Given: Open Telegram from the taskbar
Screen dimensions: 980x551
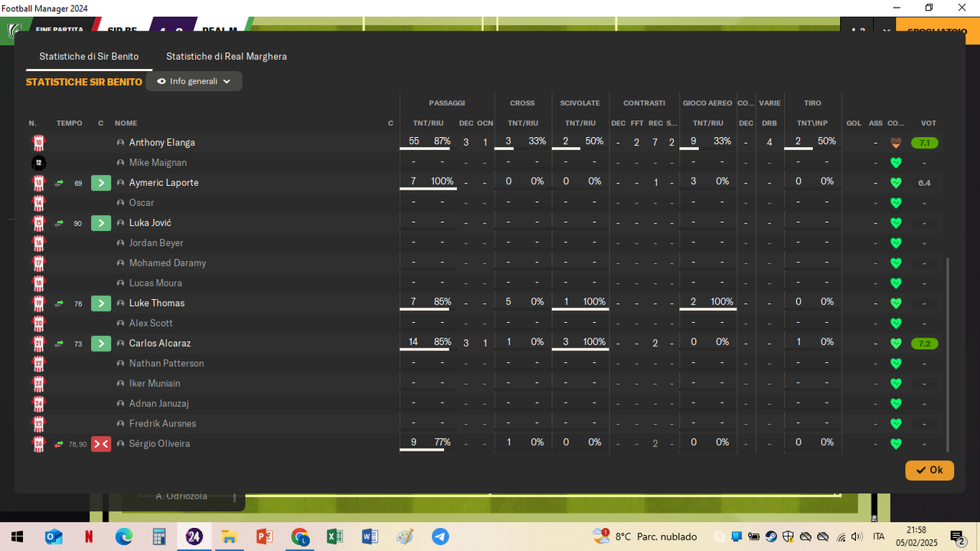Looking at the screenshot, I should 440,536.
